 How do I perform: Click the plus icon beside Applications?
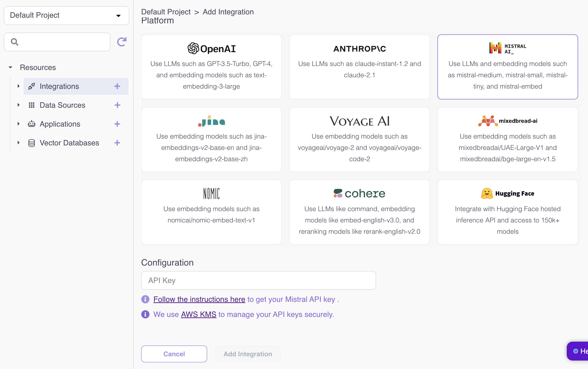pyautogui.click(x=117, y=124)
